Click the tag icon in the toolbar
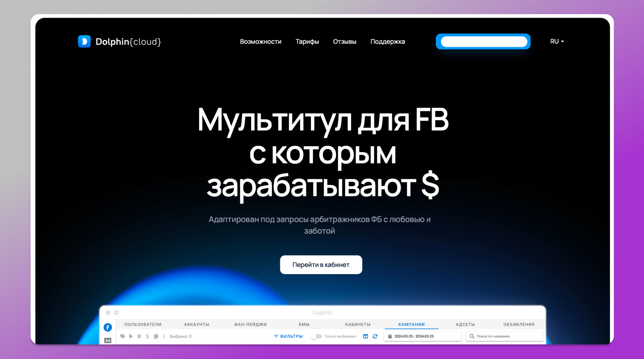 click(123, 336)
